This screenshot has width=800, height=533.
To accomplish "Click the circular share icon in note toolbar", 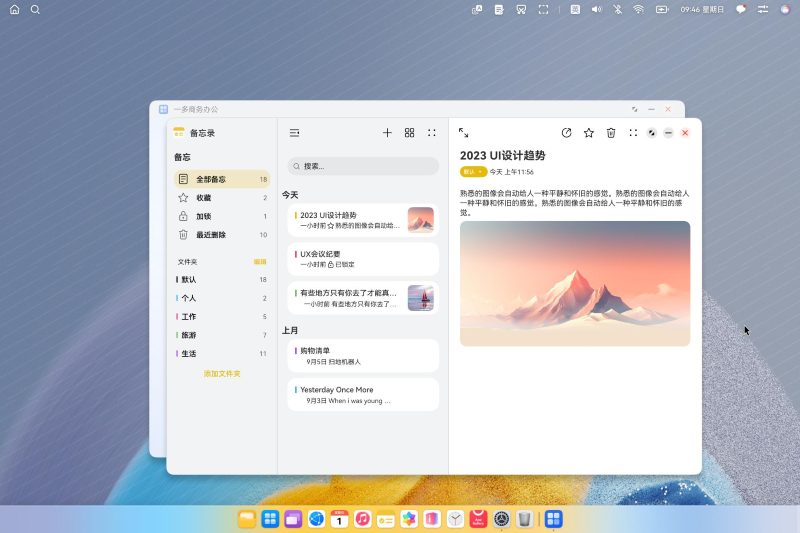I will pos(566,133).
